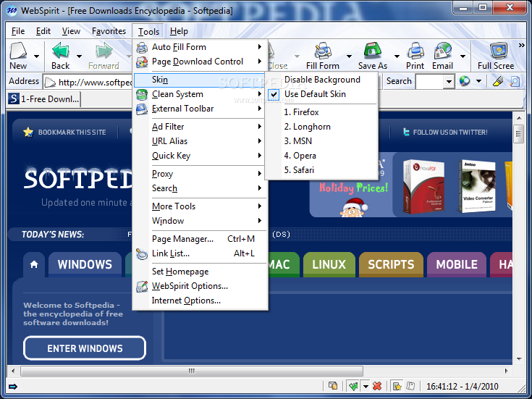Click the Save As floppy icon
Screen dimensions: 532x399
(373, 51)
